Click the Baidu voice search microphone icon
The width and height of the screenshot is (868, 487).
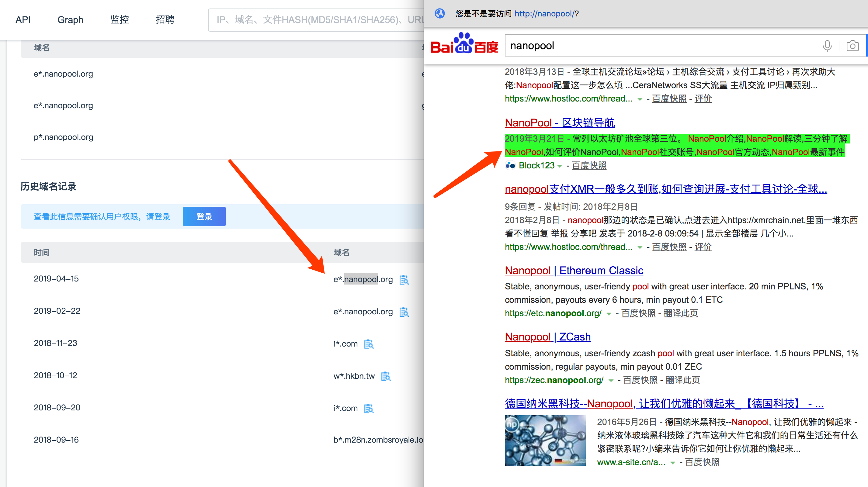point(827,46)
